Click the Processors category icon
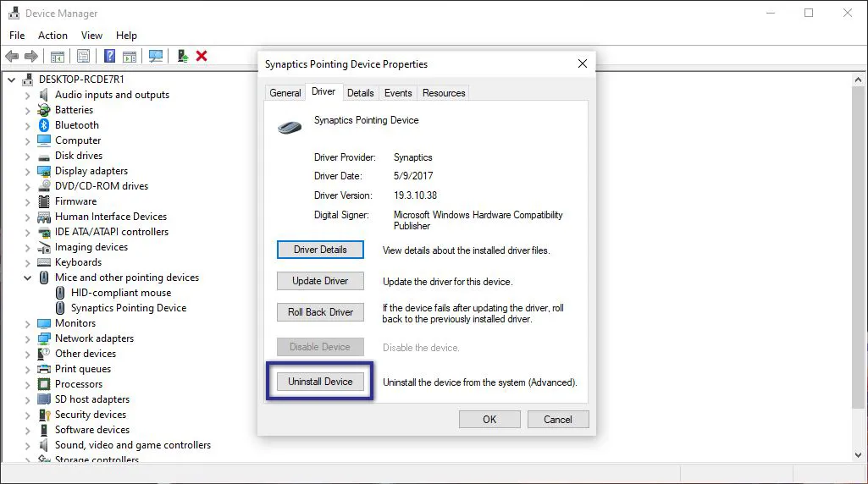The image size is (868, 484). pyautogui.click(x=44, y=384)
